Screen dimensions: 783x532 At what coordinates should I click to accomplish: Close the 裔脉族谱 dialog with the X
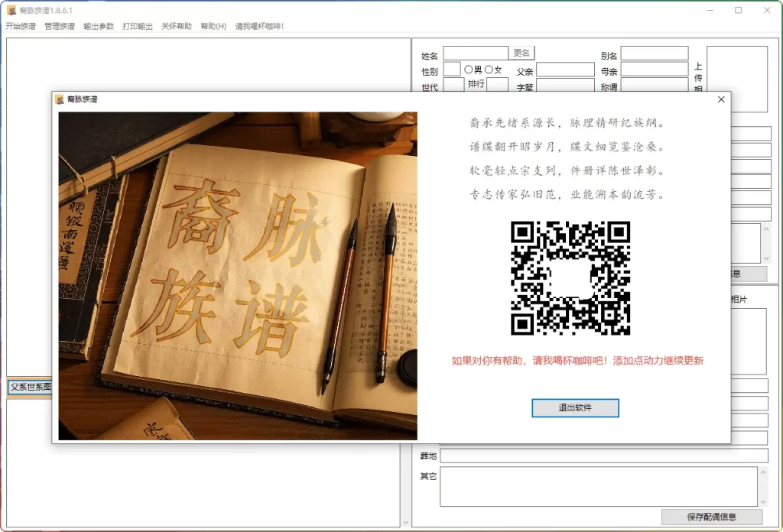(x=721, y=99)
